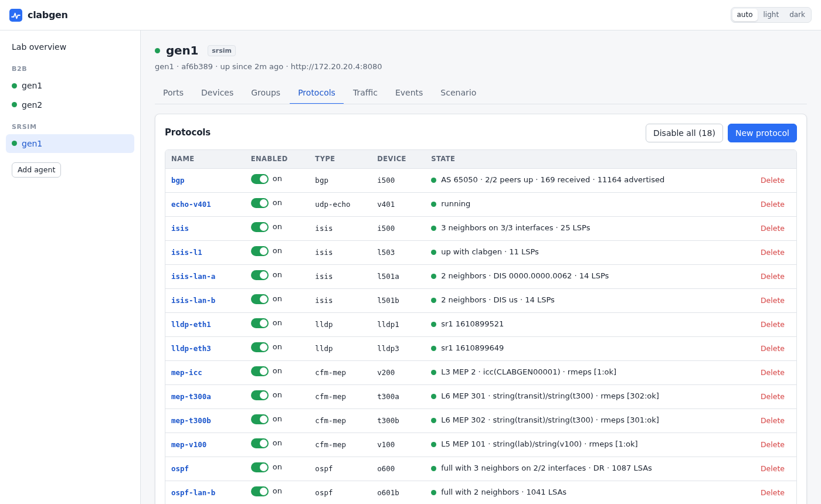
Task: Delete the ospf-lan-b protocol
Action: tap(772, 493)
